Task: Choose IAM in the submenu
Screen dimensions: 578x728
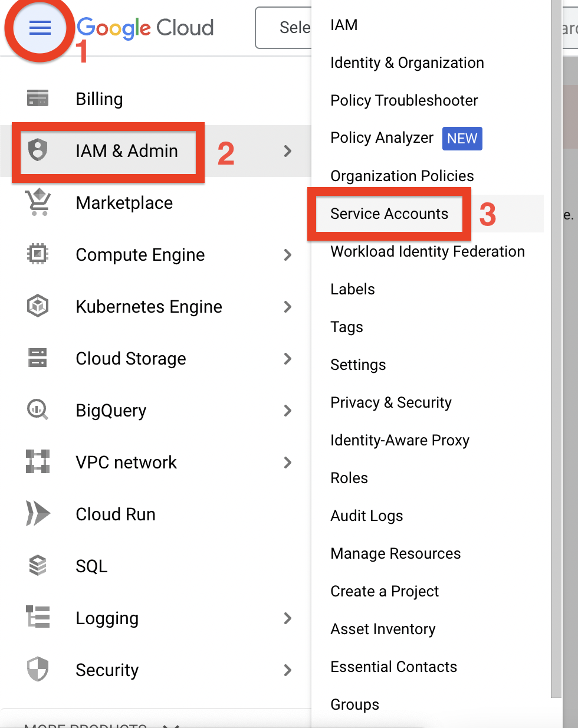Action: 344,25
